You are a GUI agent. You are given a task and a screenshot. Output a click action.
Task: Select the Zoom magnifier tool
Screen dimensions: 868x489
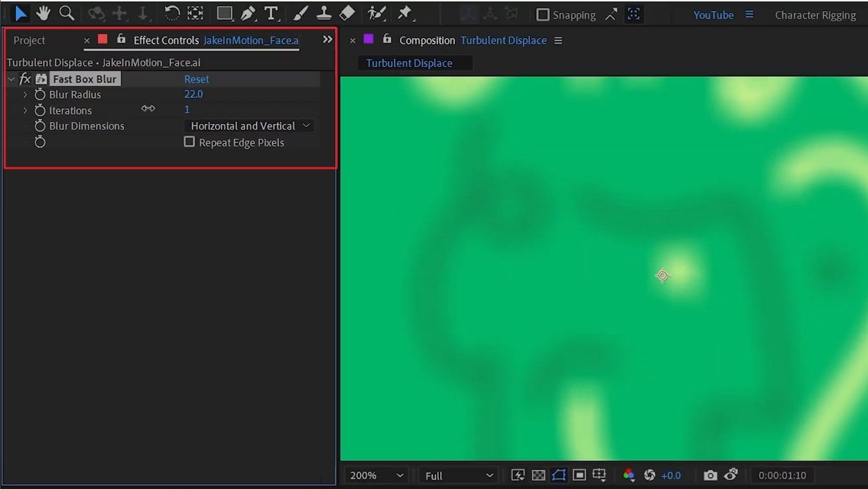[x=67, y=13]
